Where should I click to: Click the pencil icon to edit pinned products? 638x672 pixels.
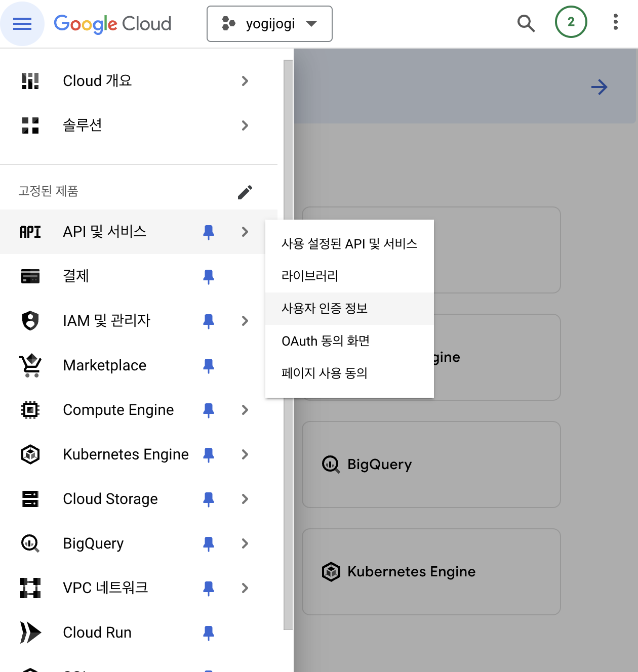click(245, 192)
